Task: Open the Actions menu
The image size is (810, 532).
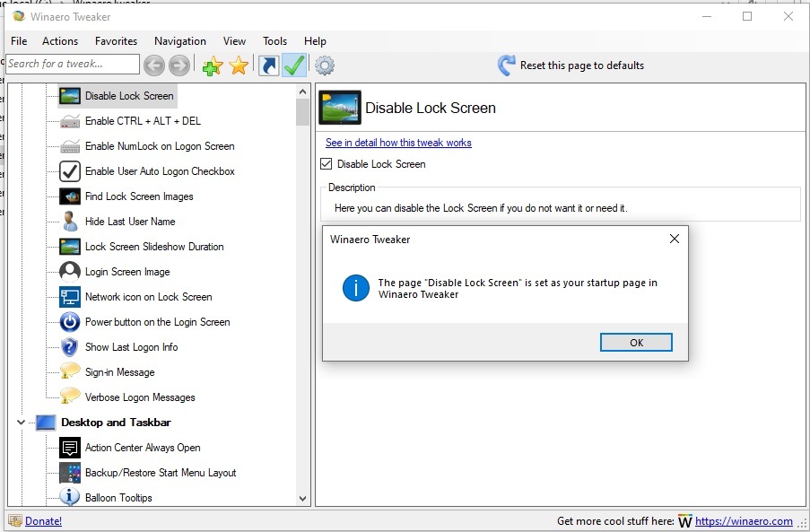Action: 60,41
